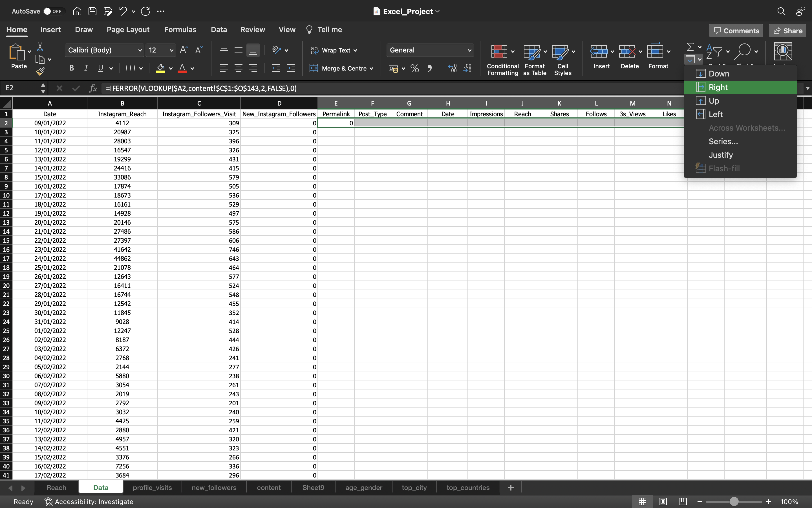
Task: Click the Increase Decimal icon
Action: pyautogui.click(x=452, y=69)
